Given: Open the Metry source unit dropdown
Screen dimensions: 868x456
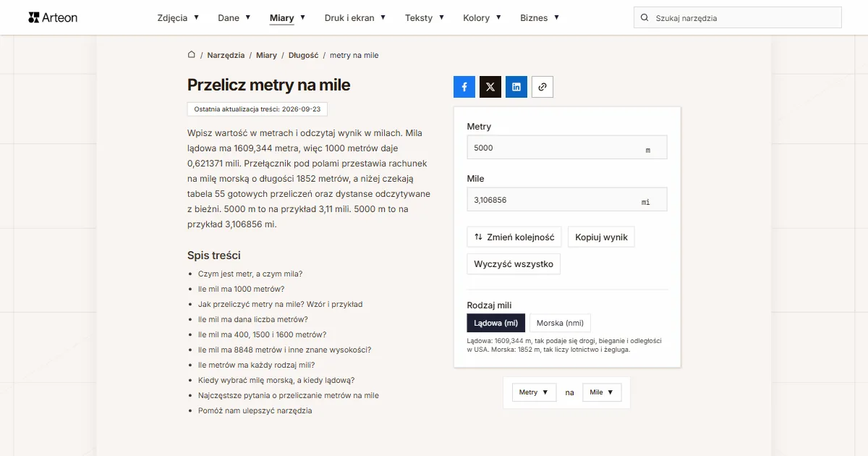Looking at the screenshot, I should 534,392.
